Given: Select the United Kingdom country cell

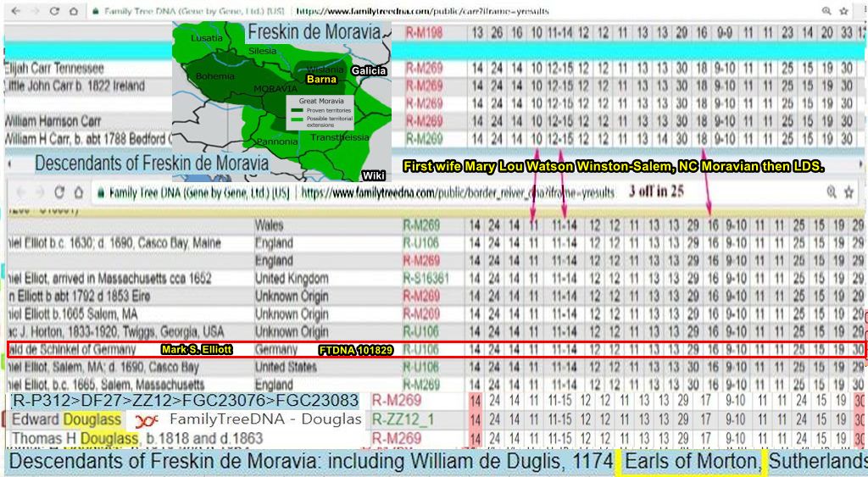Looking at the screenshot, I should click(x=292, y=279).
